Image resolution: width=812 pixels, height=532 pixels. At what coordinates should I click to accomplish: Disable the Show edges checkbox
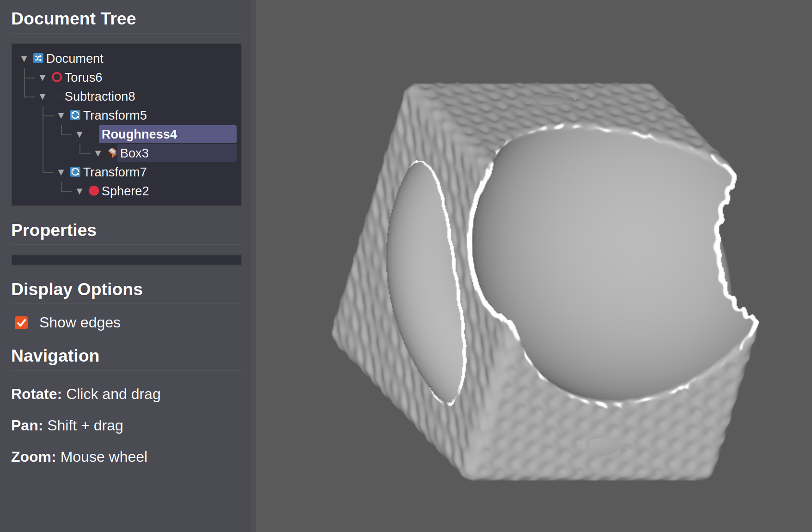tap(21, 323)
